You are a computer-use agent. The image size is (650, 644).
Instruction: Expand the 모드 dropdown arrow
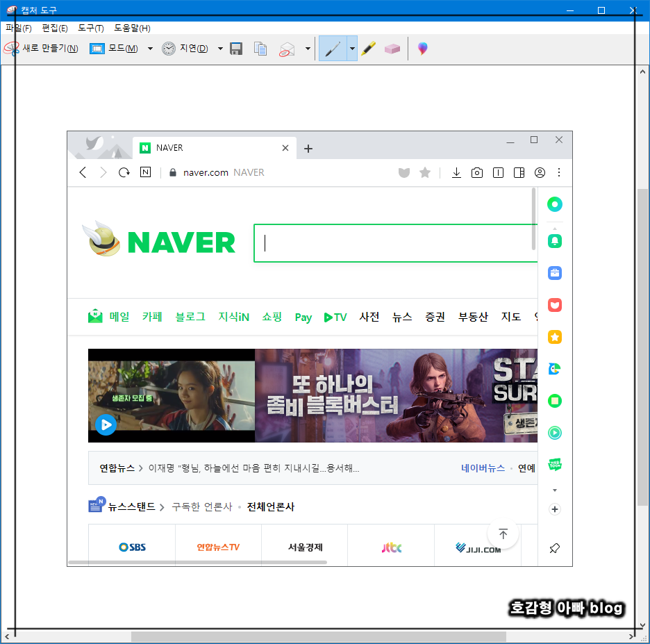click(x=150, y=49)
